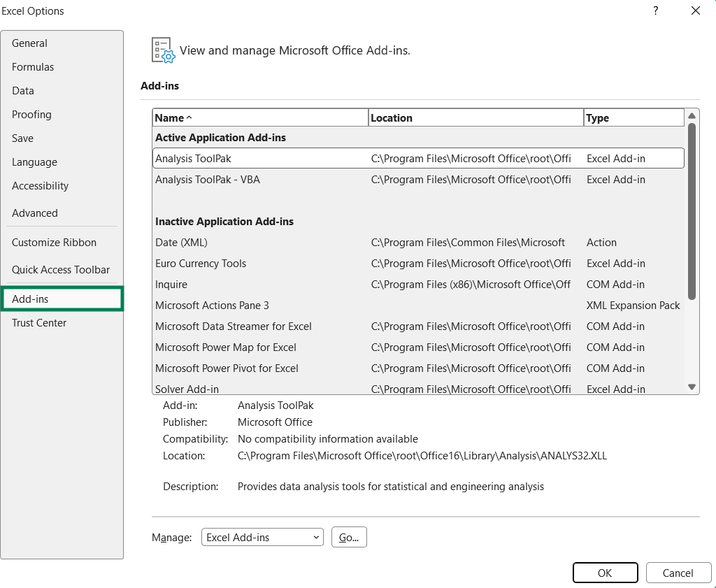Select Euro Currency Tools add-in
716x588 pixels.
tap(418, 263)
